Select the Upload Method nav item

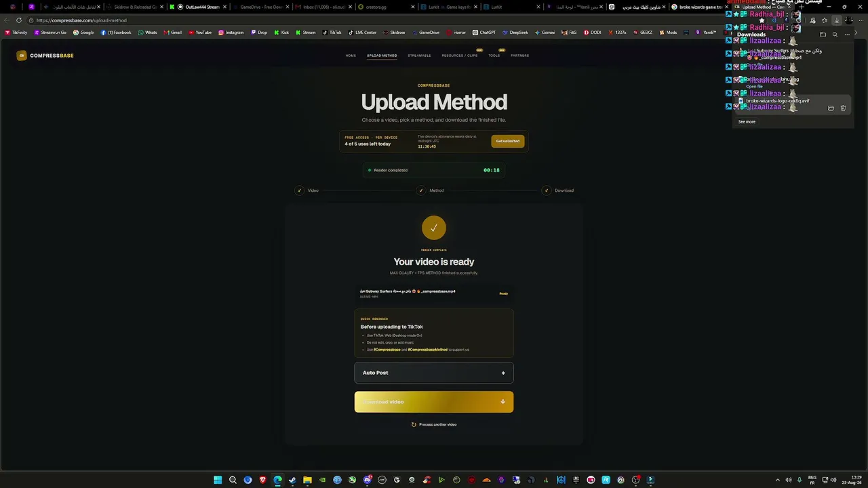click(382, 56)
